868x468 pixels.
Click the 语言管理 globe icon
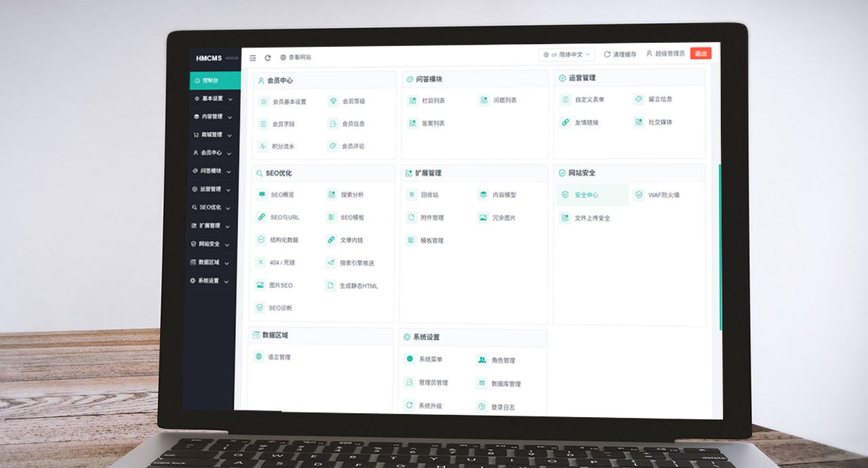click(x=259, y=356)
